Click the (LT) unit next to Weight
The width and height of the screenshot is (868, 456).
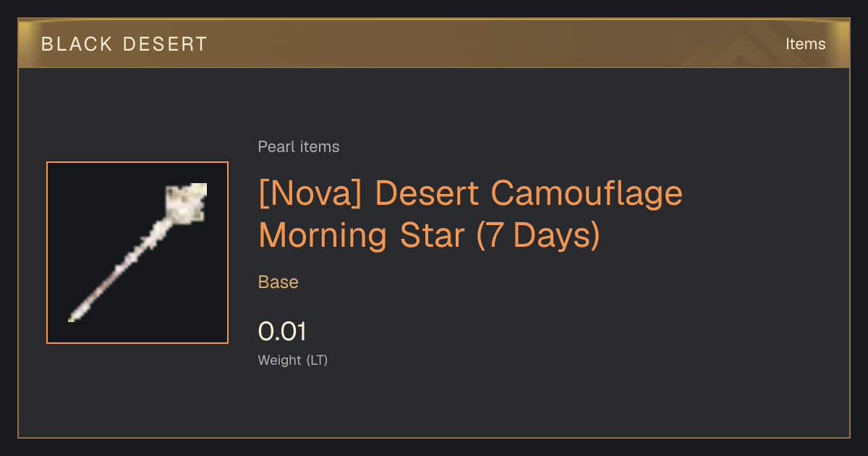pyautogui.click(x=317, y=360)
